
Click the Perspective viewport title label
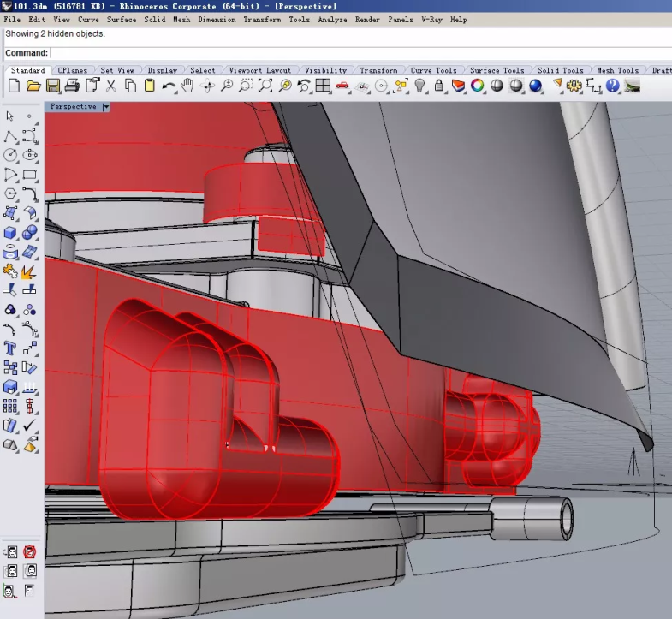coord(73,107)
